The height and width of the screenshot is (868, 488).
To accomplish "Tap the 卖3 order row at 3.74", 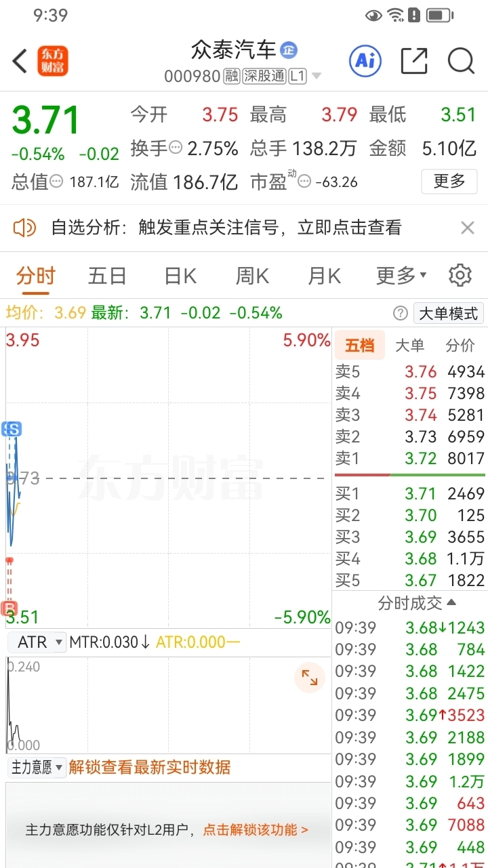I will tap(410, 415).
